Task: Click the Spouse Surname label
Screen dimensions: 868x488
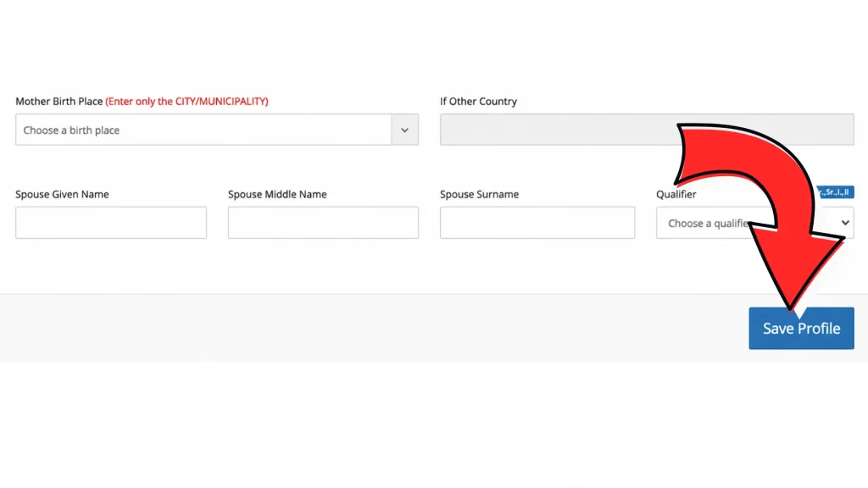Action: 480,194
